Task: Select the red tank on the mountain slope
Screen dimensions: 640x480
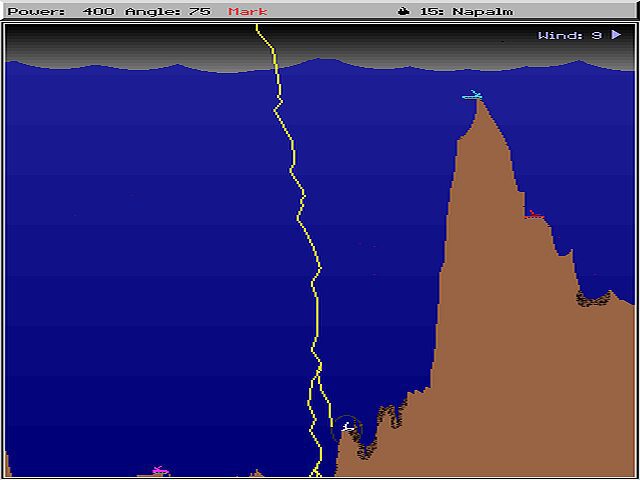Action: tap(534, 214)
